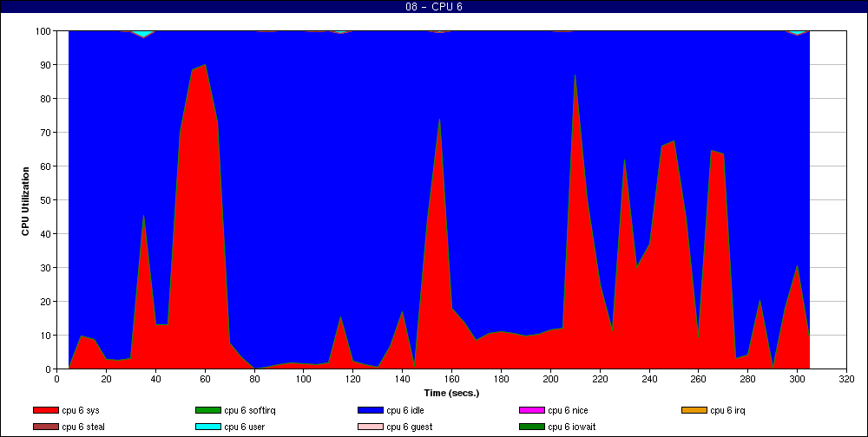The height and width of the screenshot is (437, 868).
Task: Select the 'cpu 6 guest' legend label
Action: [x=410, y=427]
